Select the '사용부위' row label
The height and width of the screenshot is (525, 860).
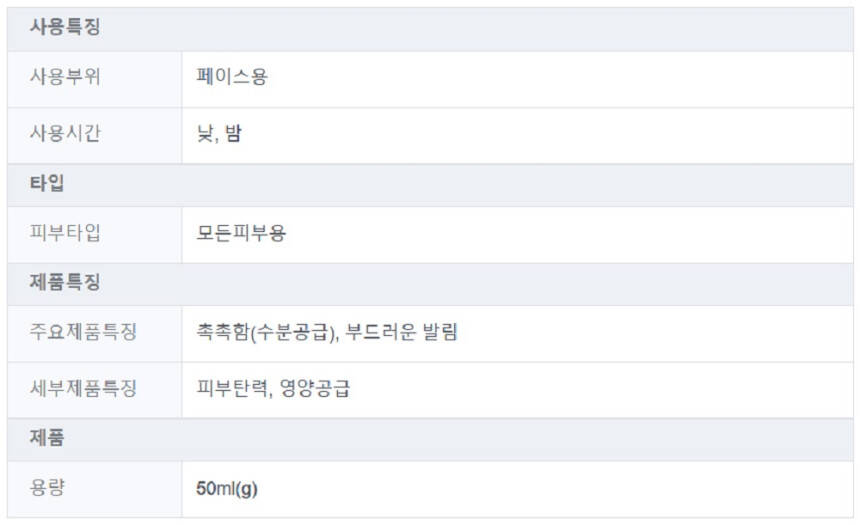tap(65, 77)
